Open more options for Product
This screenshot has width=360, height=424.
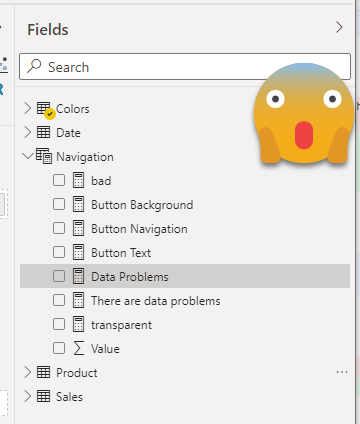[x=342, y=372]
